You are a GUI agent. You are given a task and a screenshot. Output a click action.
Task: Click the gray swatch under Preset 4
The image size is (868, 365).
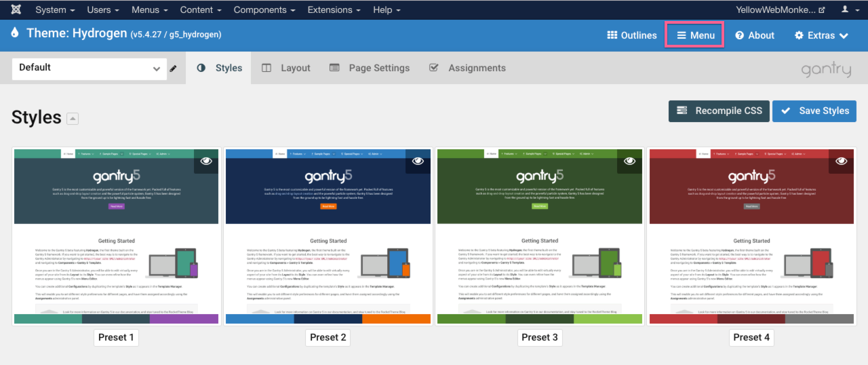819,319
